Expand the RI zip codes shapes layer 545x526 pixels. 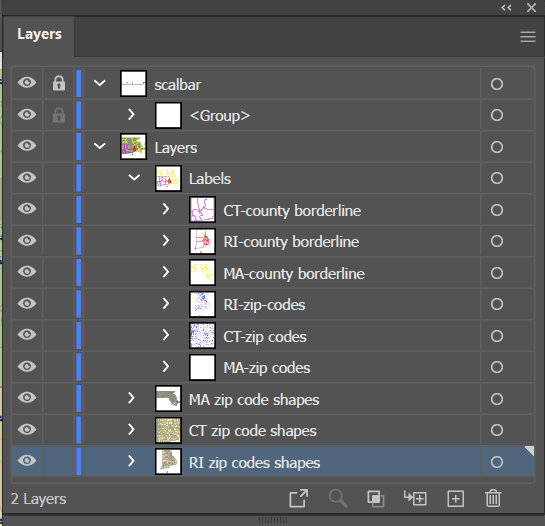131,461
